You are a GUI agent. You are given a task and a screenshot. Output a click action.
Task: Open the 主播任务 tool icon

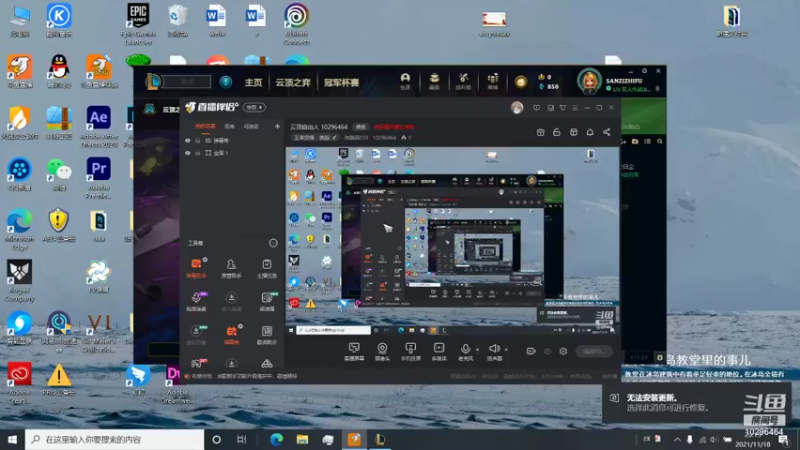[267, 267]
